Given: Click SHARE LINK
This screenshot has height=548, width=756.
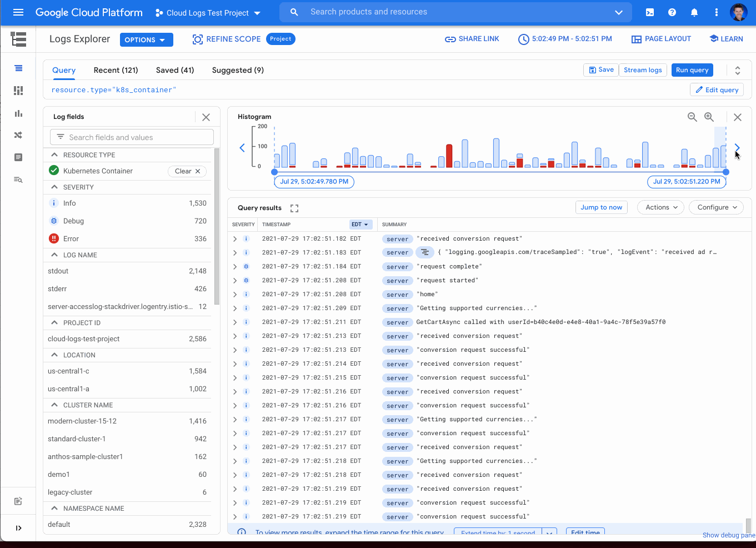Looking at the screenshot, I should tap(472, 39).
